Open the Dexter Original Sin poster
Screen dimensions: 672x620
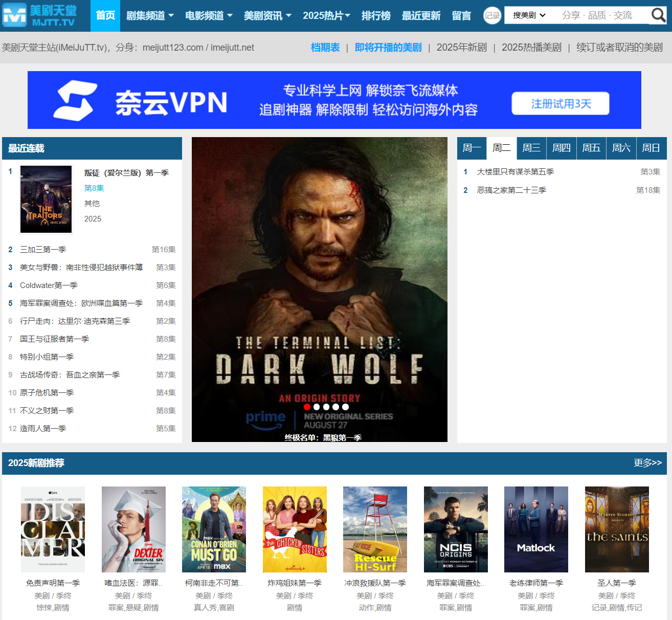click(133, 529)
